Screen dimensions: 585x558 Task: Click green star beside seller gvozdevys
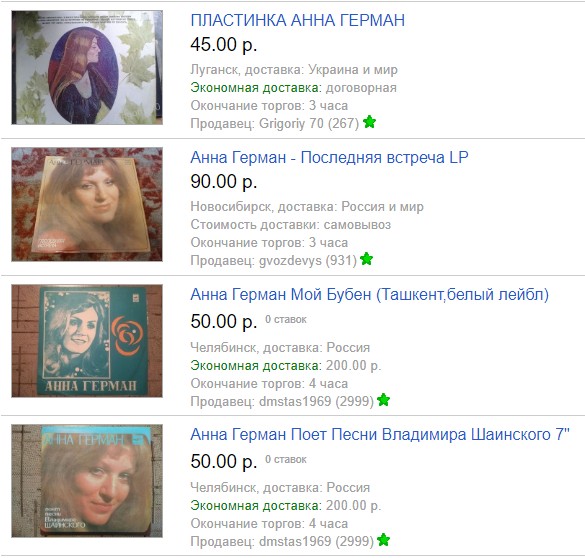(x=366, y=259)
